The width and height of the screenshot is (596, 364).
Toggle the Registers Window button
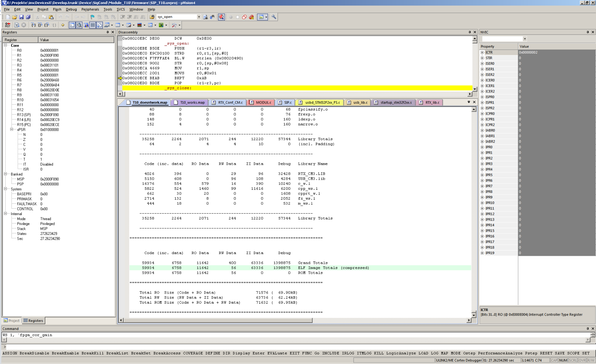(x=92, y=25)
